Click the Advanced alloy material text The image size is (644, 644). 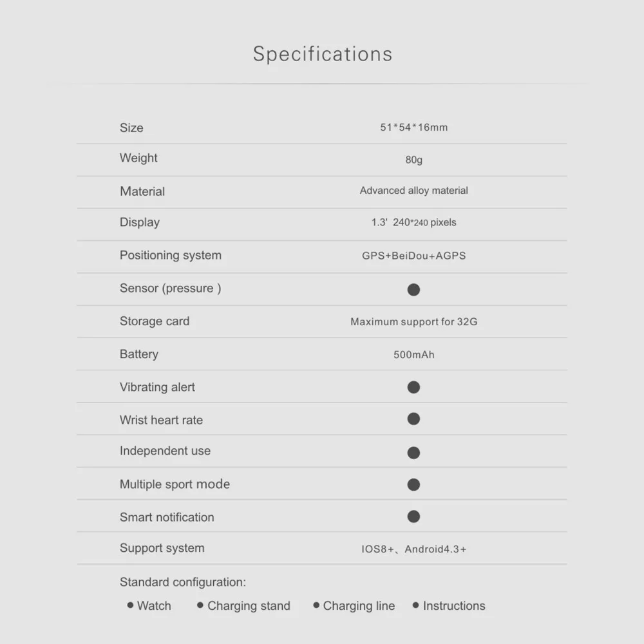pos(413,191)
